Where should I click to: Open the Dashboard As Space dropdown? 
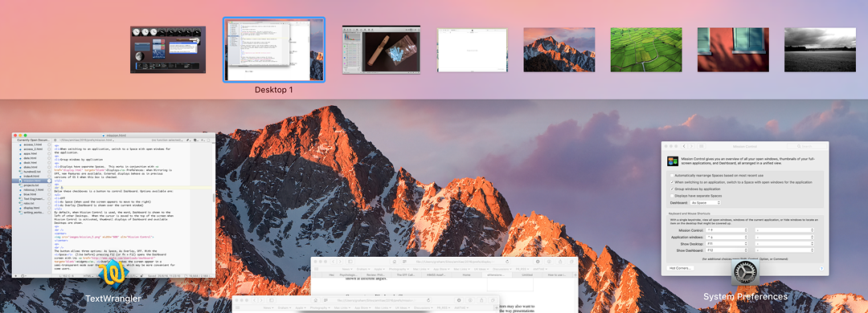tap(706, 203)
